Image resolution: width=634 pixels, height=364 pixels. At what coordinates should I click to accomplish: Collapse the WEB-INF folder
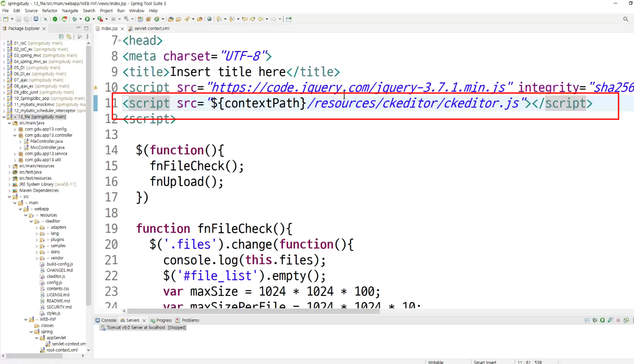pos(26,319)
